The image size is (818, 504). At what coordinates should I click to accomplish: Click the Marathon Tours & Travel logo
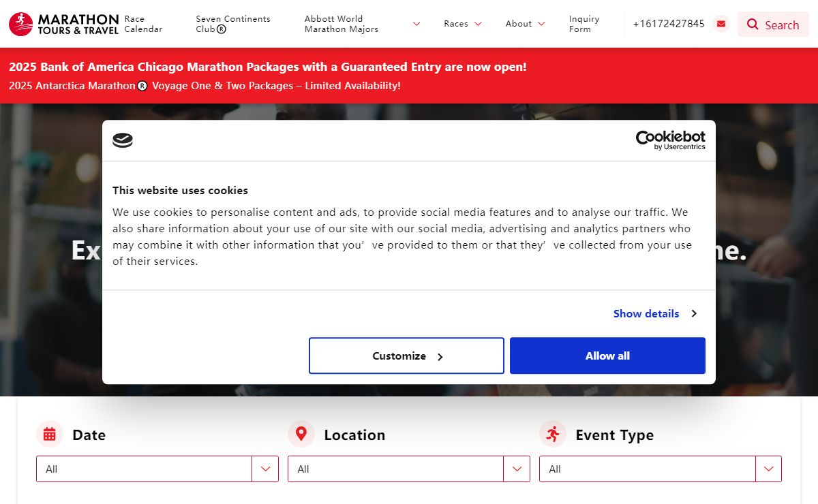pos(63,24)
